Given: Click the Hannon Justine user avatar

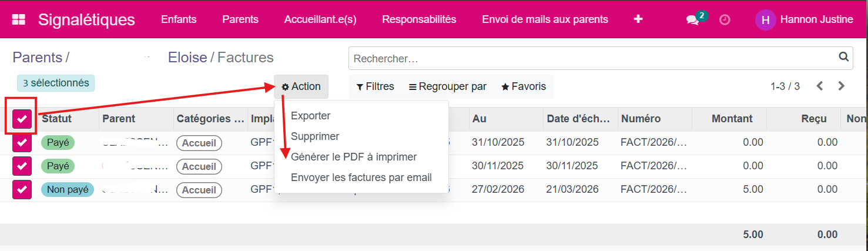Looking at the screenshot, I should pyautogui.click(x=765, y=20).
